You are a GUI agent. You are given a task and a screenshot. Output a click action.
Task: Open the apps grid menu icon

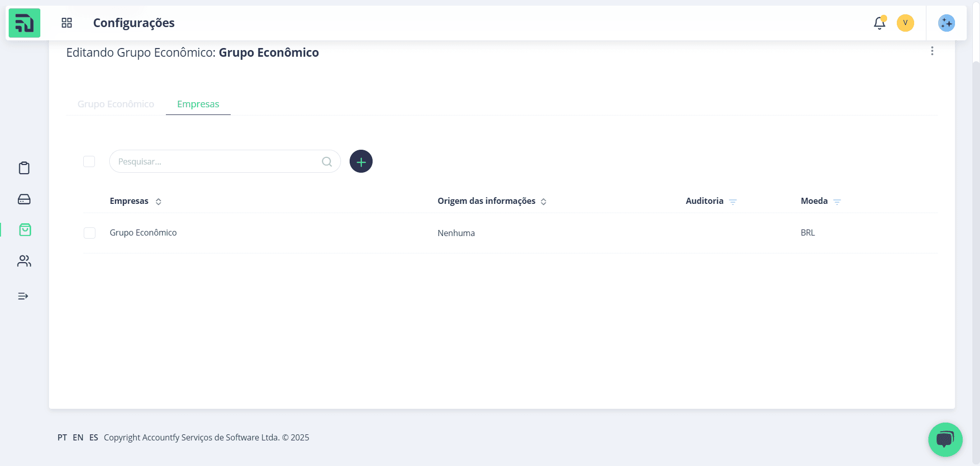coord(67,23)
